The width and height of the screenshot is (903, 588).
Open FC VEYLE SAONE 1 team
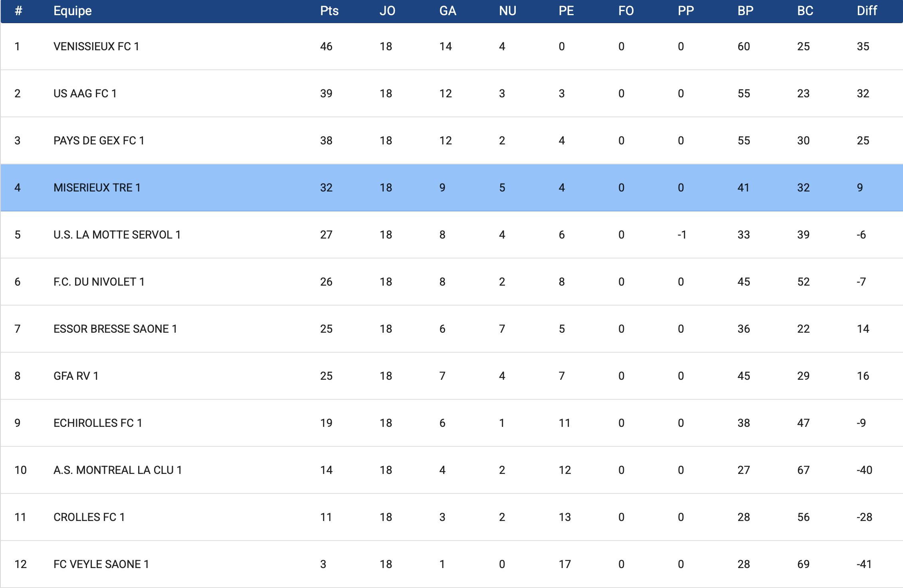(x=101, y=564)
